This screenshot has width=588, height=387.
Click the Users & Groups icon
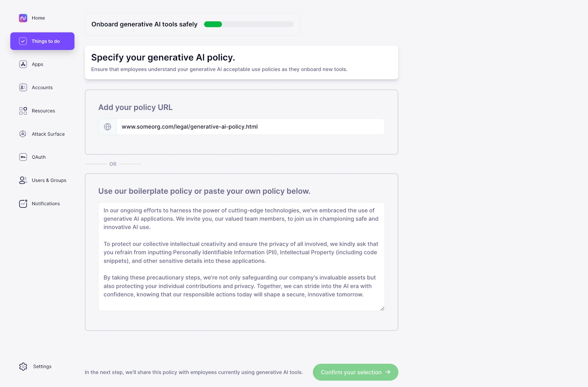click(x=23, y=180)
